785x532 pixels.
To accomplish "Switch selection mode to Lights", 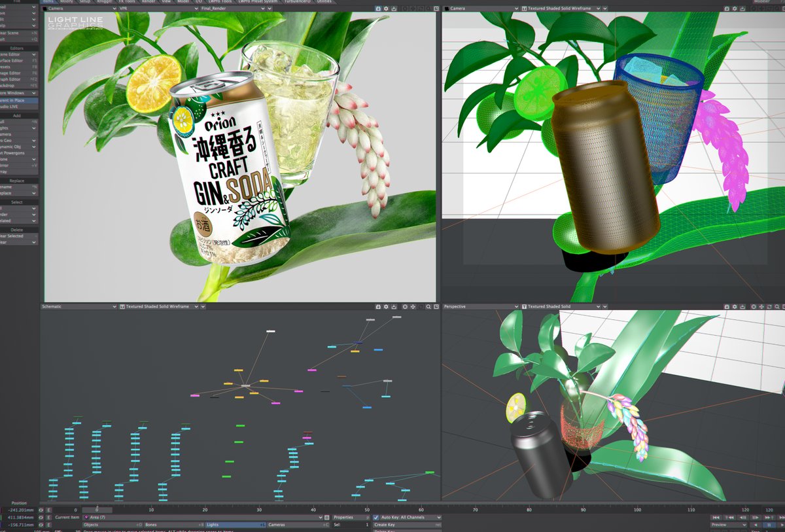I will (235, 525).
